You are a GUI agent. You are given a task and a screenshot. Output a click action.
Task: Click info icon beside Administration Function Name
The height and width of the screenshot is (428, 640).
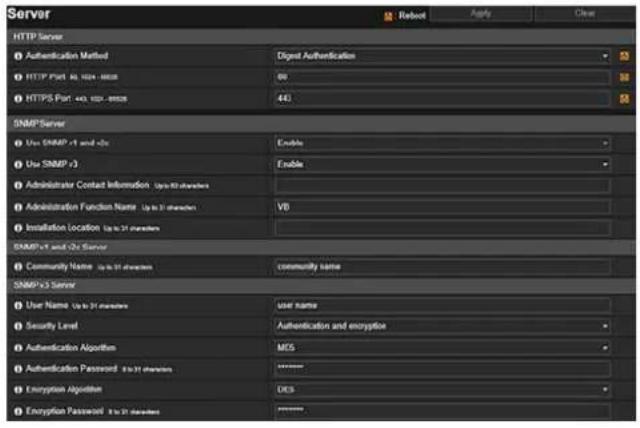(x=18, y=207)
